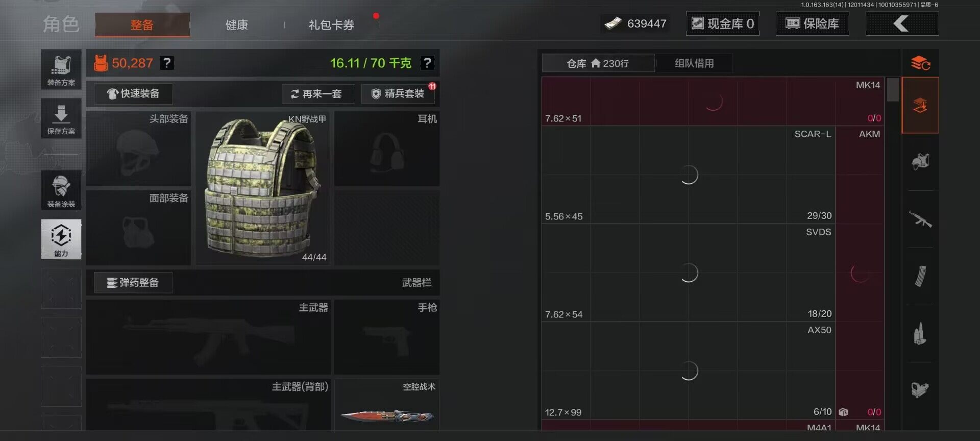Select the KN野战甲 armor vest item
Image resolution: width=980 pixels, height=441 pixels.
263,188
